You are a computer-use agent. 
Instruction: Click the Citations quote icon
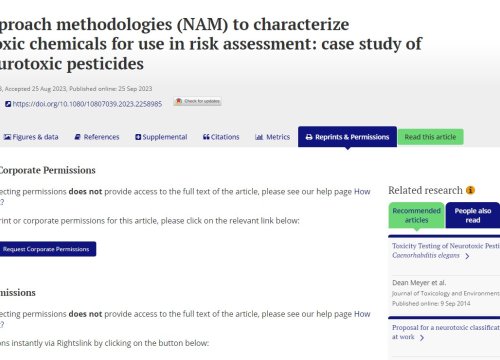206,137
